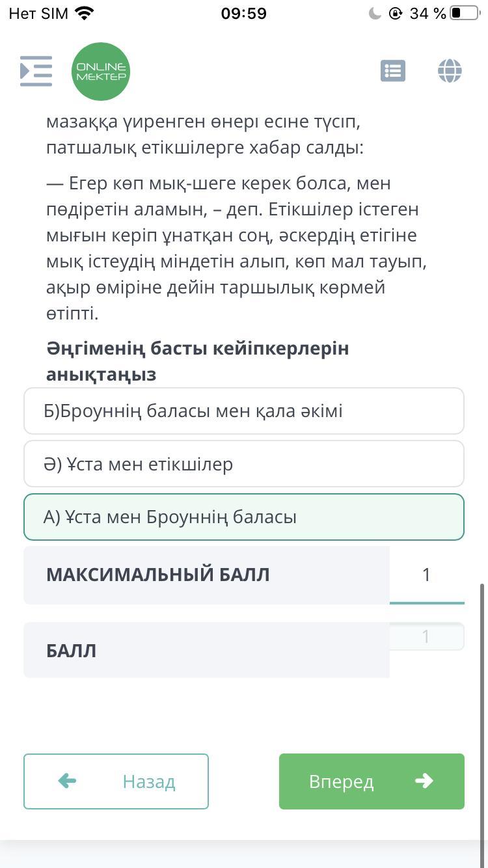The height and width of the screenshot is (868, 488).
Task: Tap the 09:59 clock in status bar
Action: pos(243,13)
